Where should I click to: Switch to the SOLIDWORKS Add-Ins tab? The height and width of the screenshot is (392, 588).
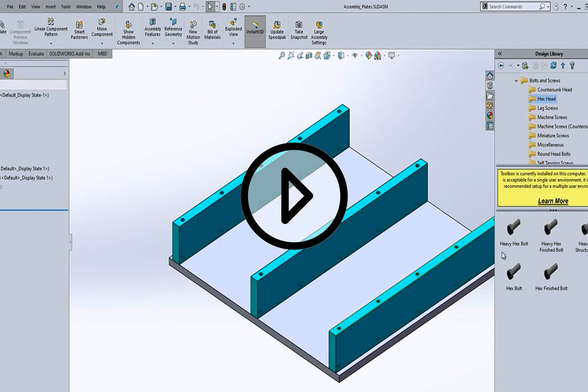click(x=70, y=54)
